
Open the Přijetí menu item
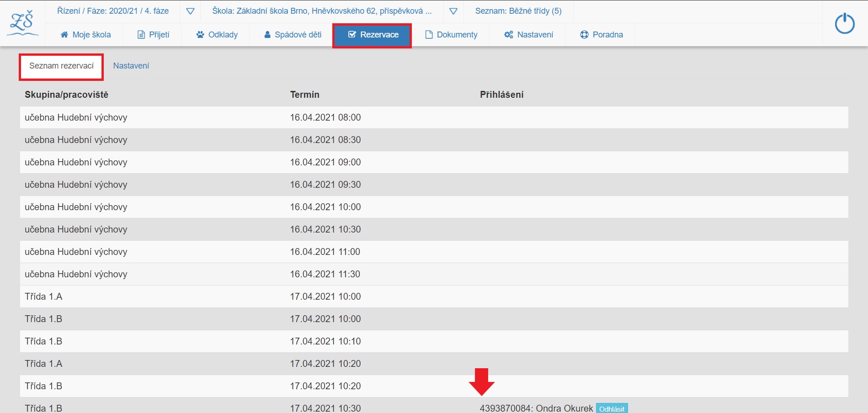click(x=153, y=35)
